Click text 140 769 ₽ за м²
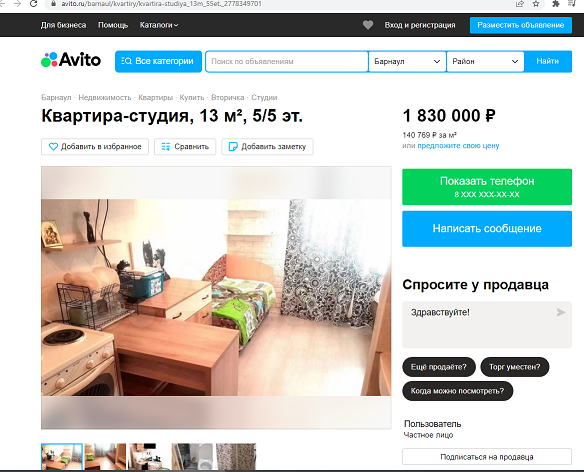 tap(429, 135)
